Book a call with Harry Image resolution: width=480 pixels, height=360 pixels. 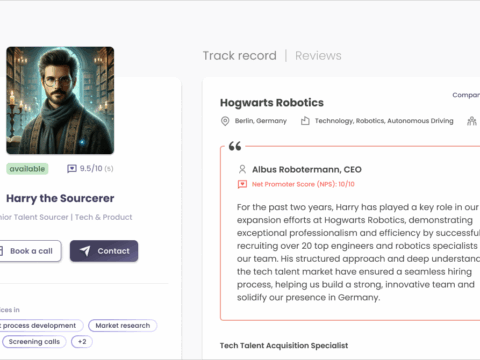coord(30,251)
